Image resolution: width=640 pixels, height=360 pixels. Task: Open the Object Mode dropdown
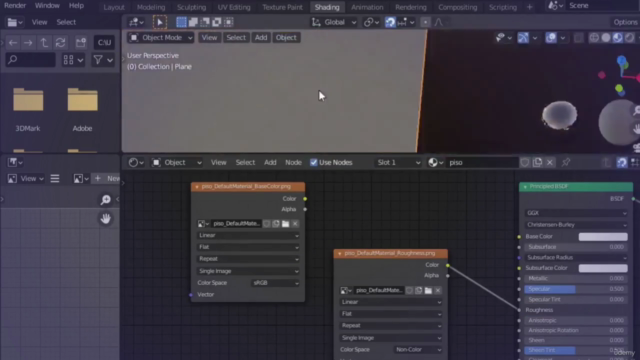(161, 38)
